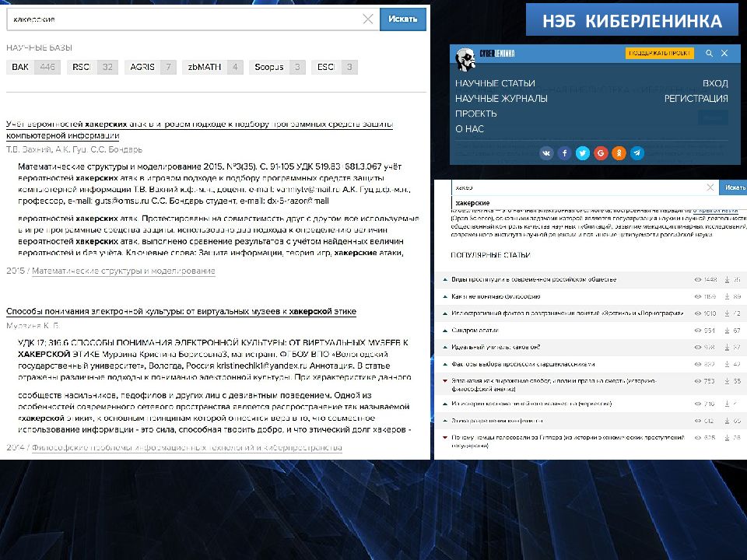The width and height of the screenshot is (747, 560).
Task: Filter results by Scopus database
Action: tap(277, 67)
